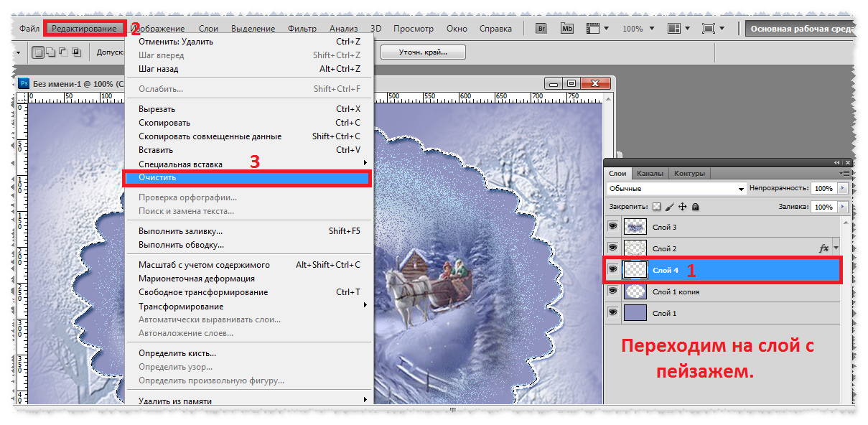Switch to the Каналы tab

tap(650, 173)
